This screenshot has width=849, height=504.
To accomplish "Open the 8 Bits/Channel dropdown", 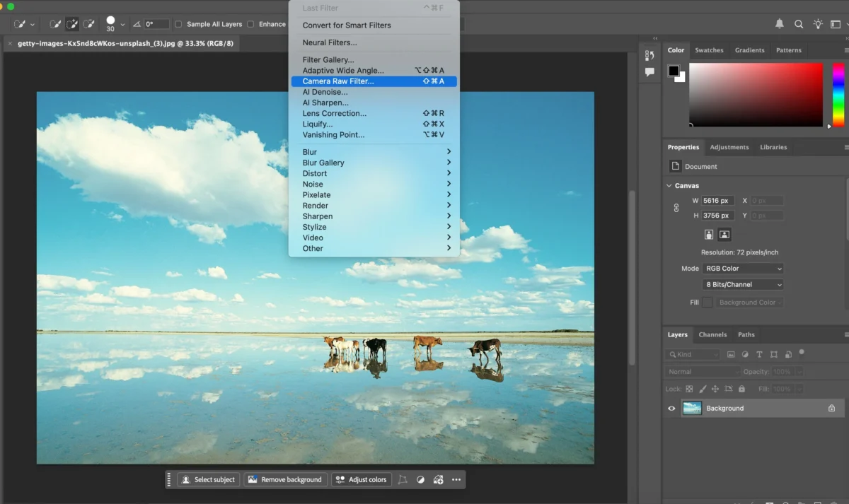I will point(743,285).
